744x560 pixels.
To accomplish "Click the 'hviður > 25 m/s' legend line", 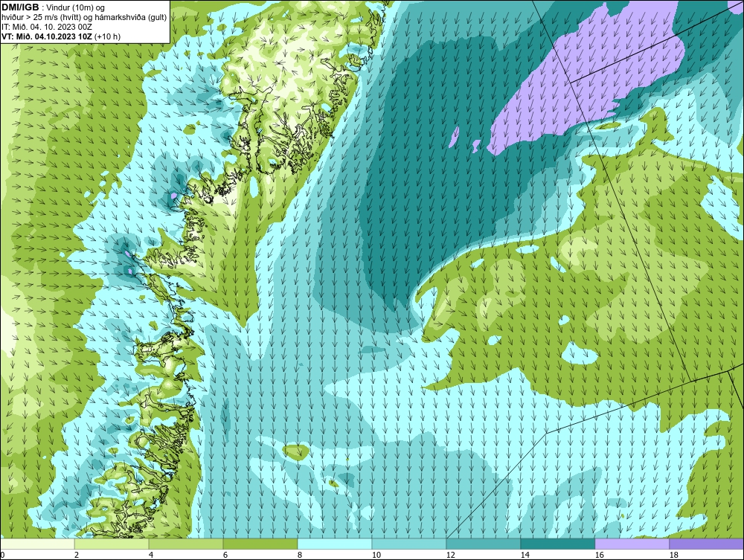I will tap(84, 18).
